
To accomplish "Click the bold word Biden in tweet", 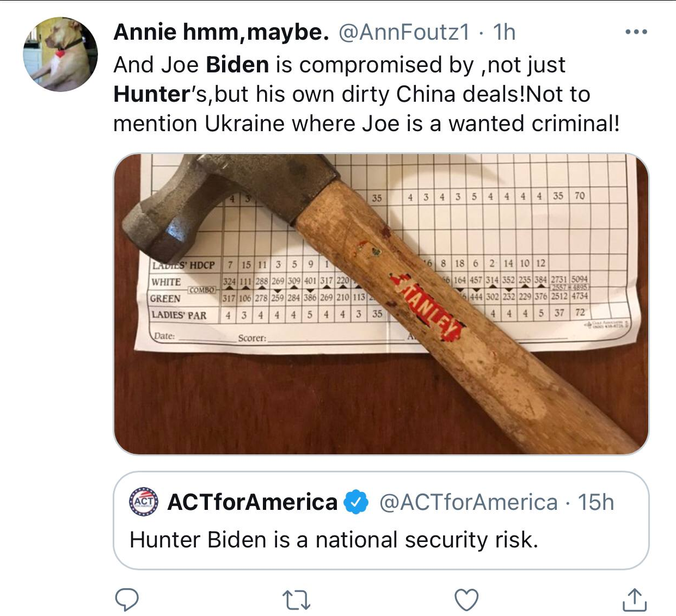I will pyautogui.click(x=237, y=65).
